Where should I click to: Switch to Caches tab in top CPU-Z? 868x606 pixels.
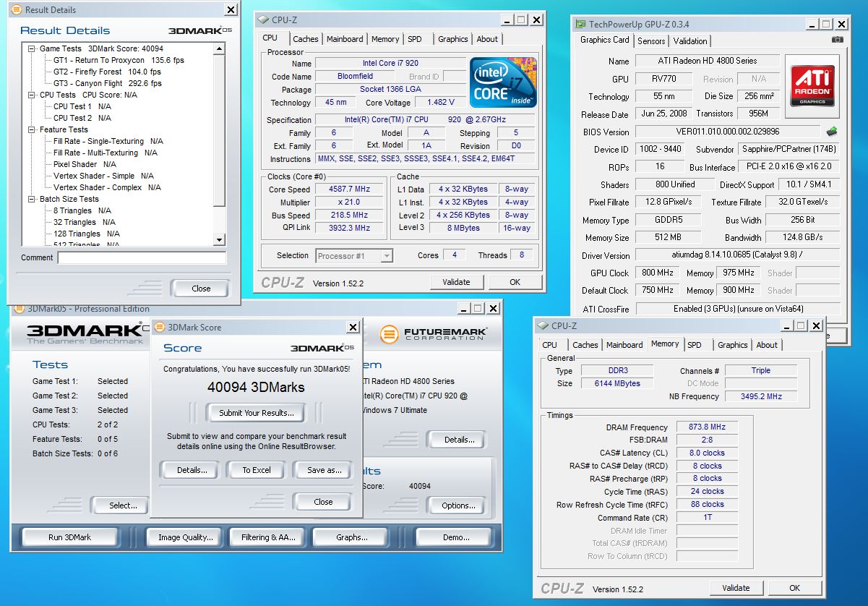(306, 39)
